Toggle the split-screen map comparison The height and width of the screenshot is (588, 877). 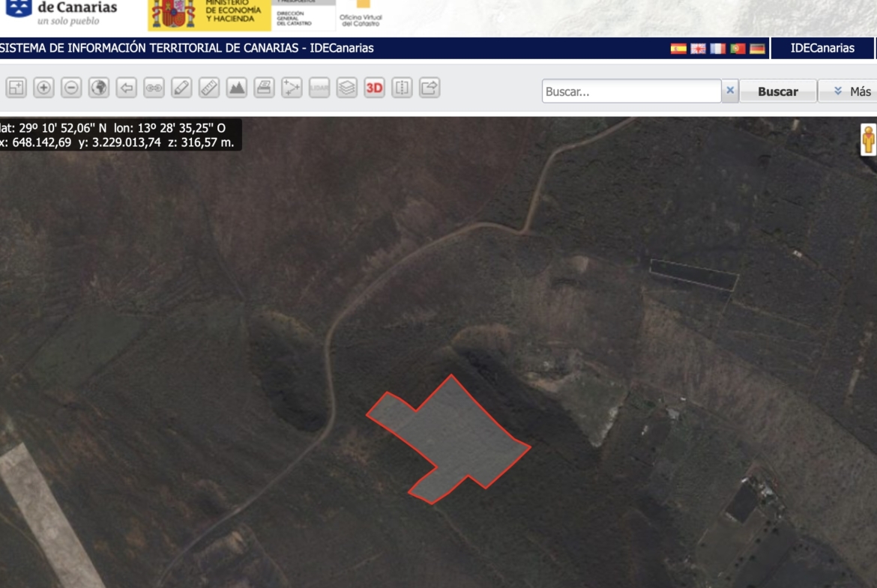pos(403,88)
